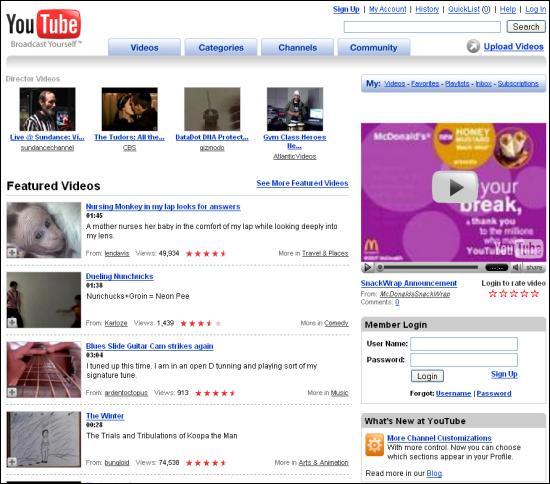Click the small play button in player bar

tap(367, 268)
